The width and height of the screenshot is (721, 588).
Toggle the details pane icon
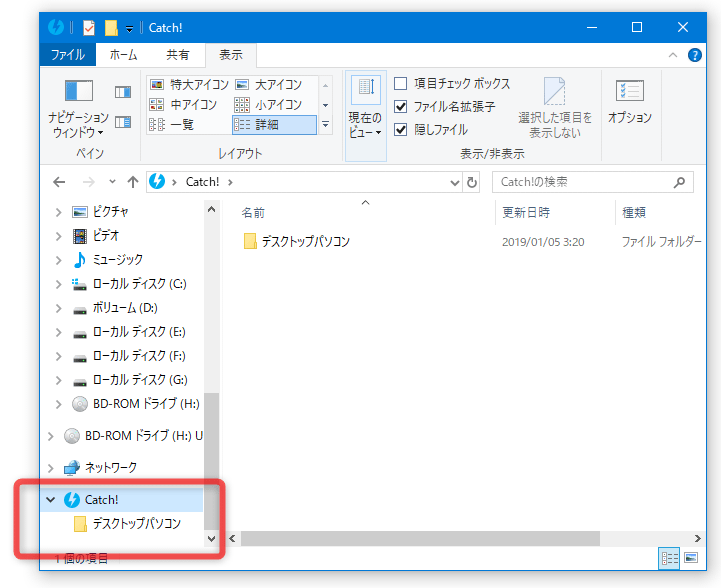123,122
